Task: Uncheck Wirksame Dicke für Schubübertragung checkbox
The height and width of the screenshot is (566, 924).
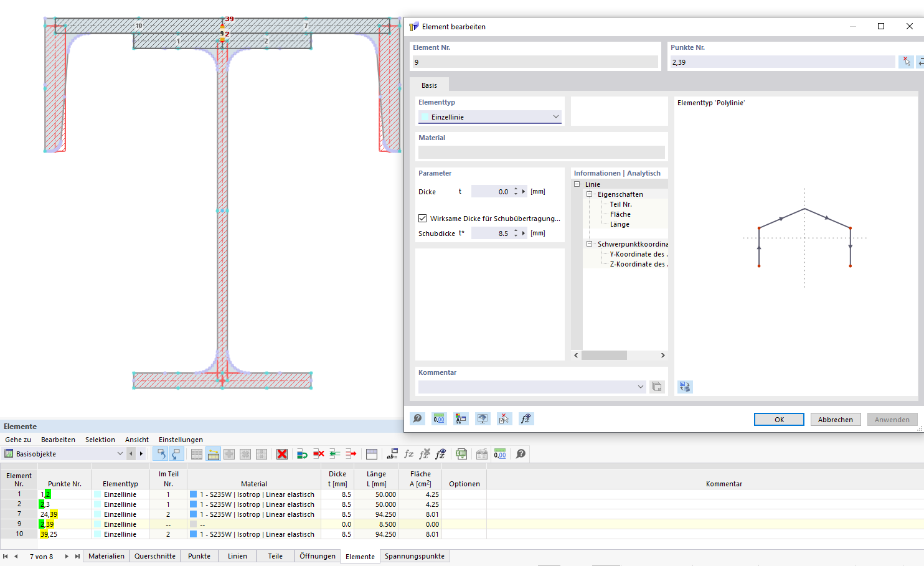Action: pos(423,219)
